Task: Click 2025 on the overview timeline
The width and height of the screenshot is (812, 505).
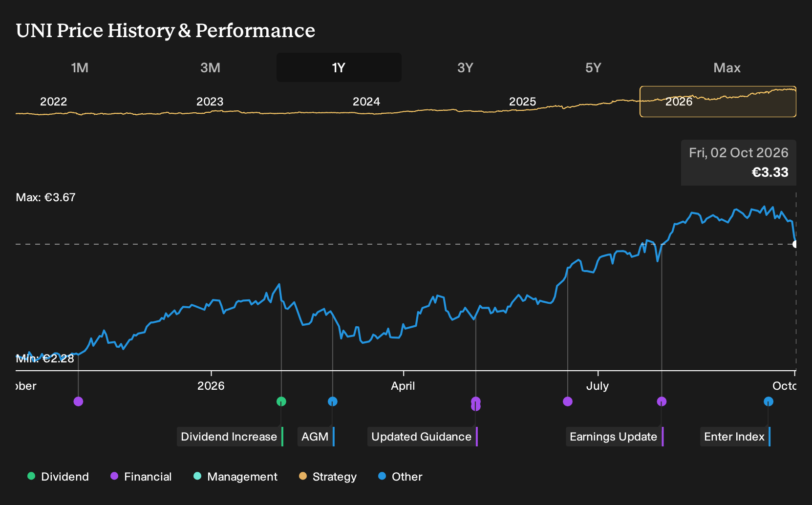Action: pos(523,102)
